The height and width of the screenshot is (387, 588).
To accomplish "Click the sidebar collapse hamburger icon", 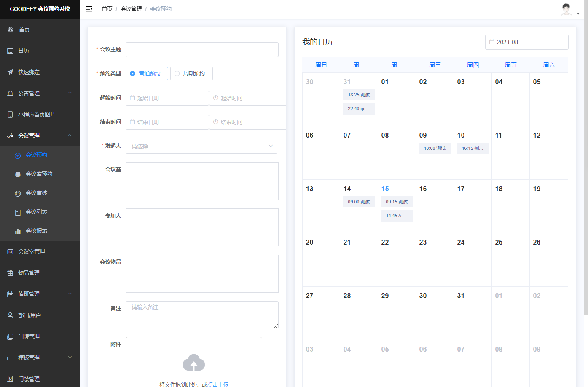I will (89, 9).
